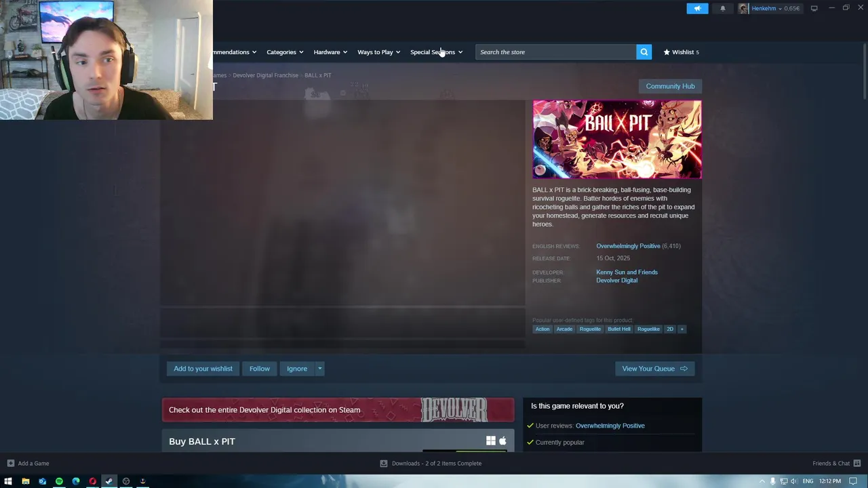Click the magnifier search button

pyautogui.click(x=644, y=52)
